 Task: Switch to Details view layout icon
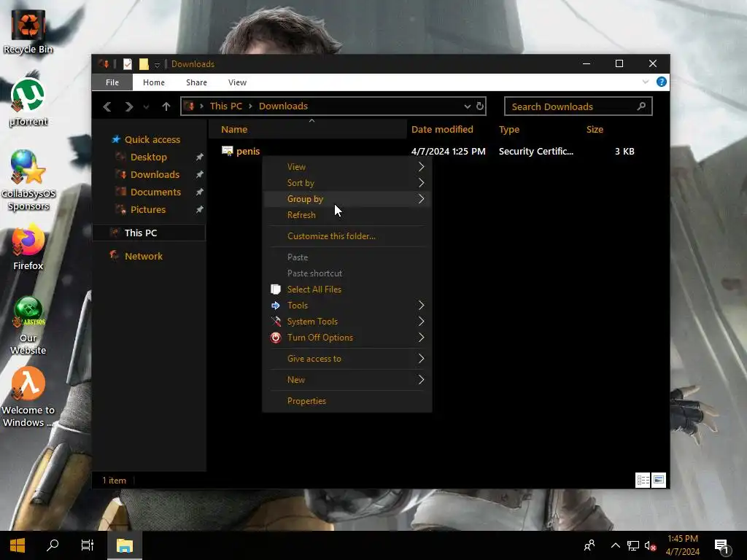click(643, 480)
